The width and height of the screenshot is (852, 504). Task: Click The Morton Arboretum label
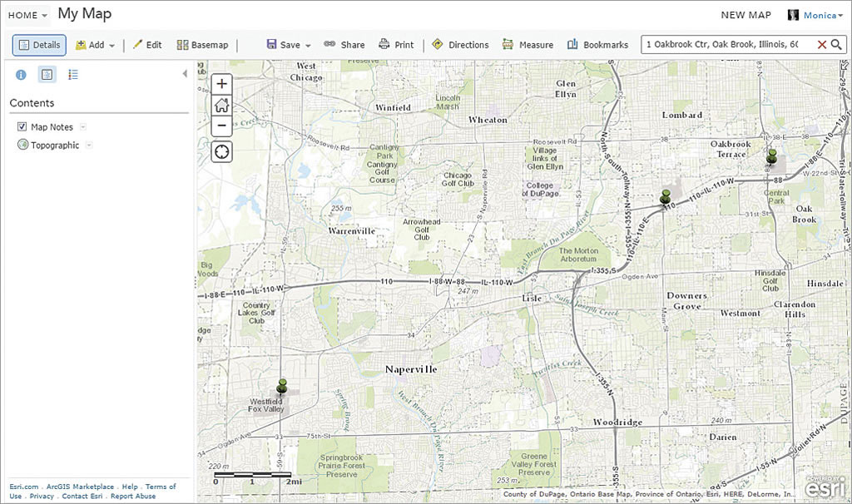tap(578, 254)
